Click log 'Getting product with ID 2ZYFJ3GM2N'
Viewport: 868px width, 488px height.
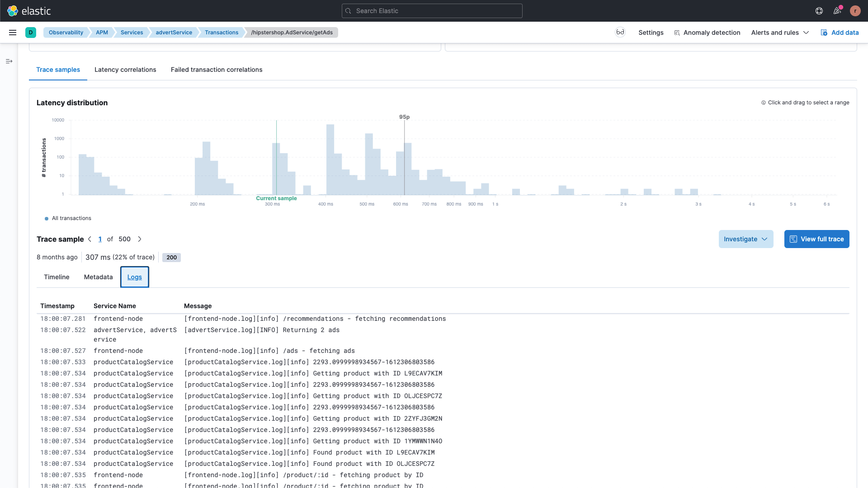click(313, 418)
